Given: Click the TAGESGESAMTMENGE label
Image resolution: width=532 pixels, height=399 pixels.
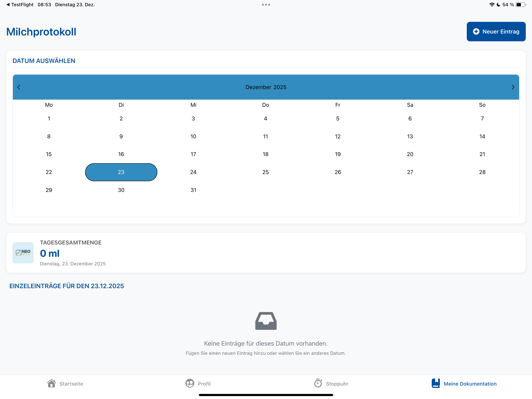Looking at the screenshot, I should 71,243.
